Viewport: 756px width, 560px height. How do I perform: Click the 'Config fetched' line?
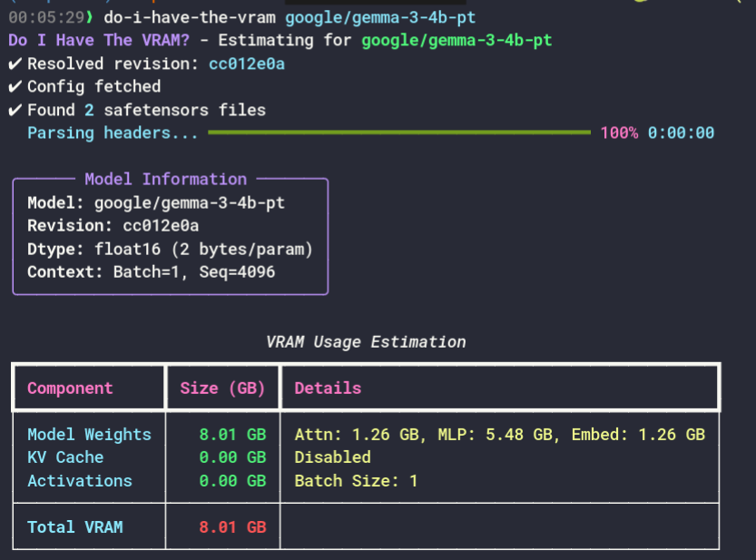[x=94, y=87]
